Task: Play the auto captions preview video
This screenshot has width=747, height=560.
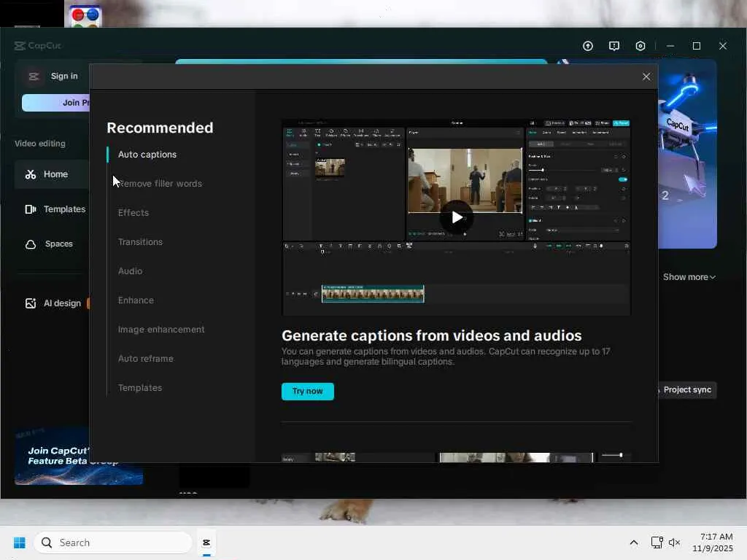Action: (x=457, y=217)
